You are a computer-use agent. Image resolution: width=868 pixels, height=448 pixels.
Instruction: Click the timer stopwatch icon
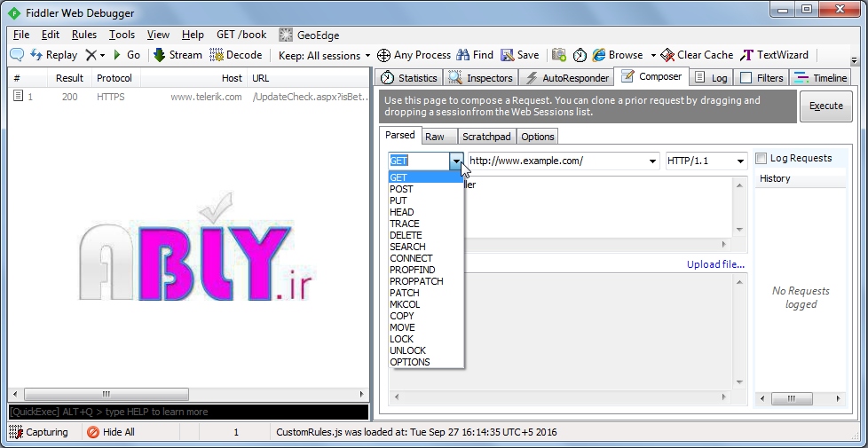coord(580,55)
